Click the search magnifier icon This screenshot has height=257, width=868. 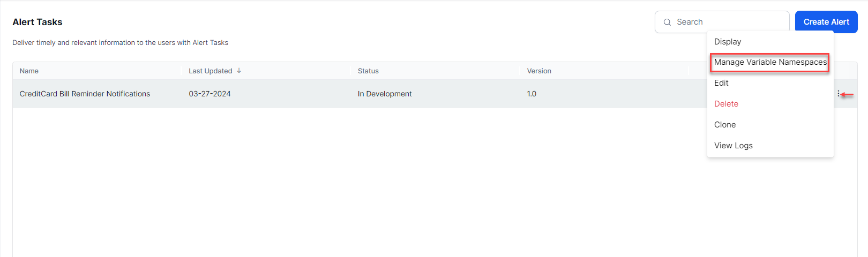(x=667, y=22)
